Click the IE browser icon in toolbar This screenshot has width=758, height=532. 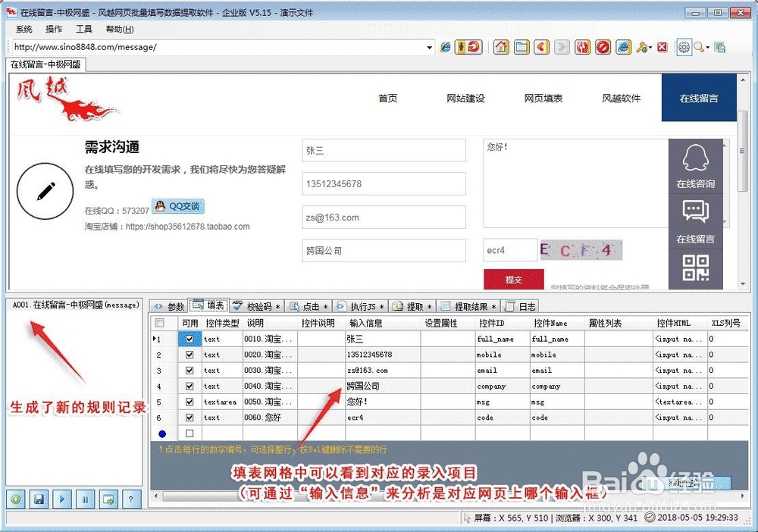click(x=624, y=47)
